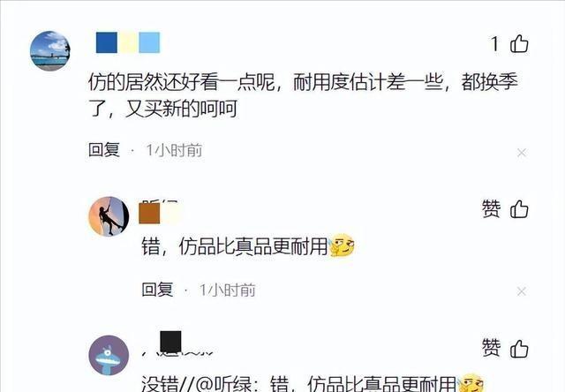Open the rock-climber avatar profile
565x392 pixels.
click(x=109, y=216)
